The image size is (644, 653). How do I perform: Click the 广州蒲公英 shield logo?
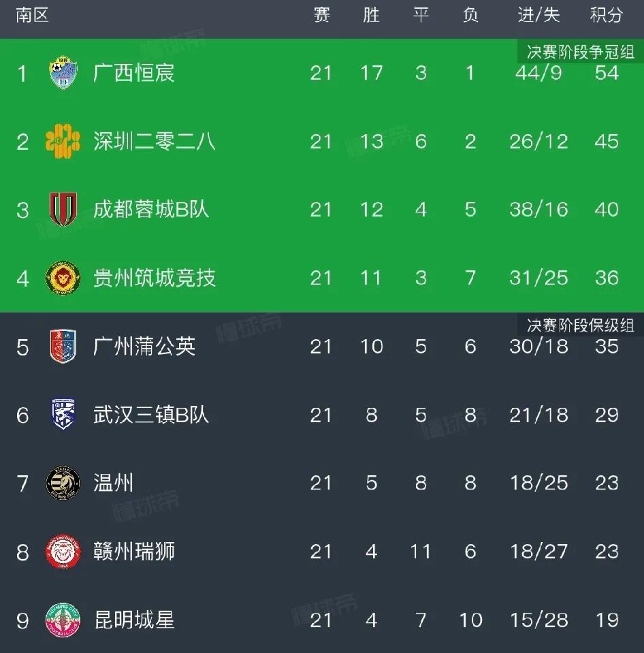point(63,347)
